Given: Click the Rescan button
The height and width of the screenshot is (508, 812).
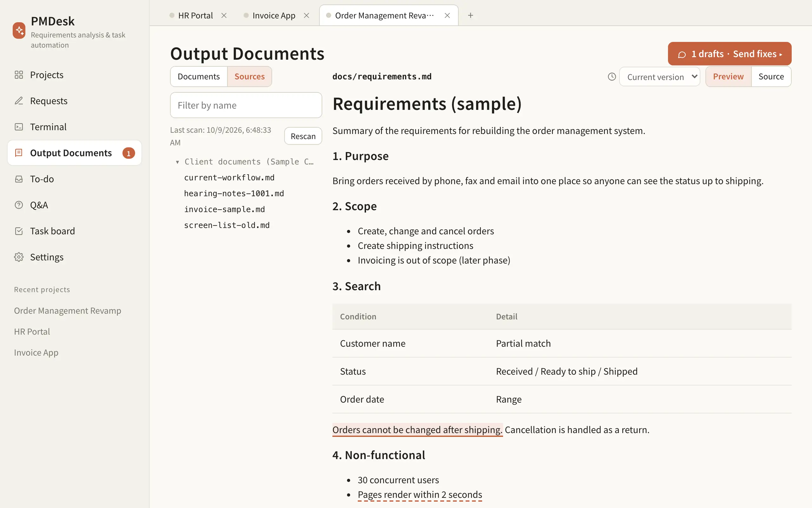Looking at the screenshot, I should (303, 136).
